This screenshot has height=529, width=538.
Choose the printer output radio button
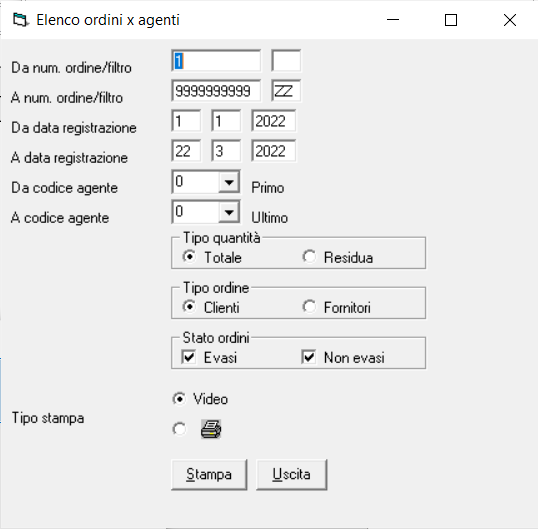click(179, 429)
